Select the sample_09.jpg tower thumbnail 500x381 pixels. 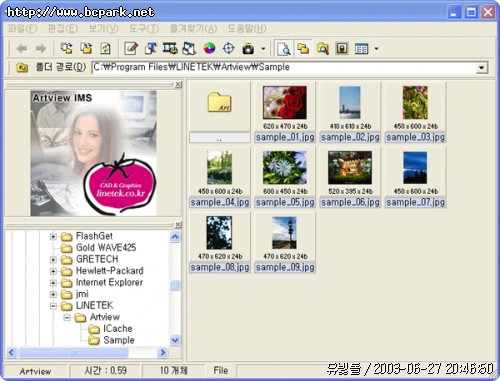[x=285, y=243]
